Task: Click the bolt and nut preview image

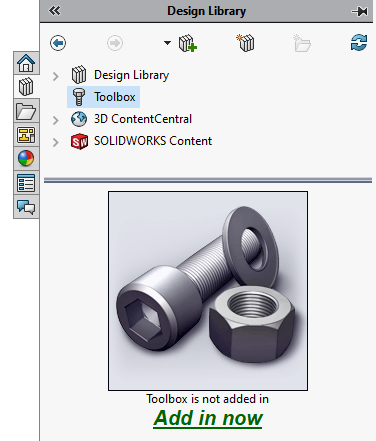Action: coord(208,291)
